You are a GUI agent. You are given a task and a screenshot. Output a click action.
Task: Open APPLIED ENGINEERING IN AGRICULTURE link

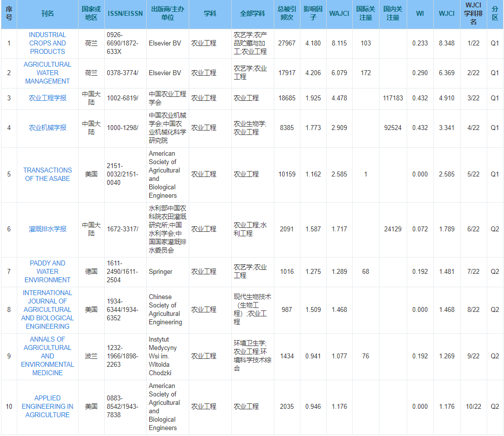click(x=47, y=406)
